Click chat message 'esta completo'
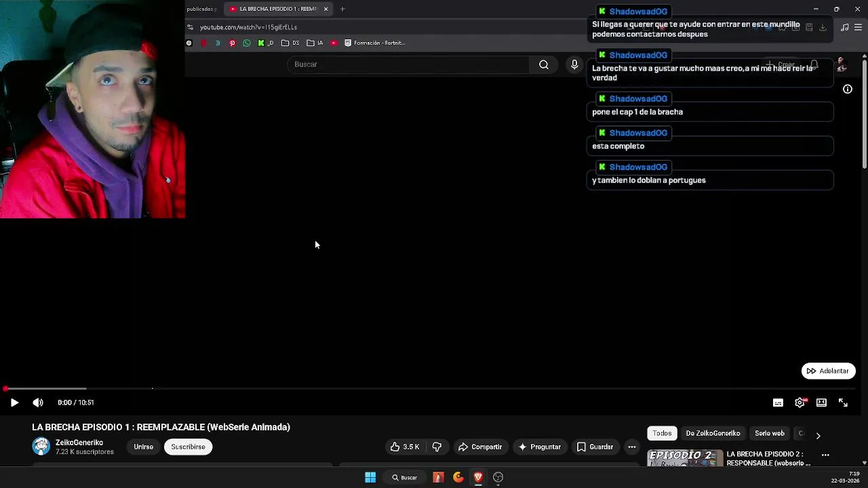Viewport: 868px width, 488px height. [x=618, y=146]
